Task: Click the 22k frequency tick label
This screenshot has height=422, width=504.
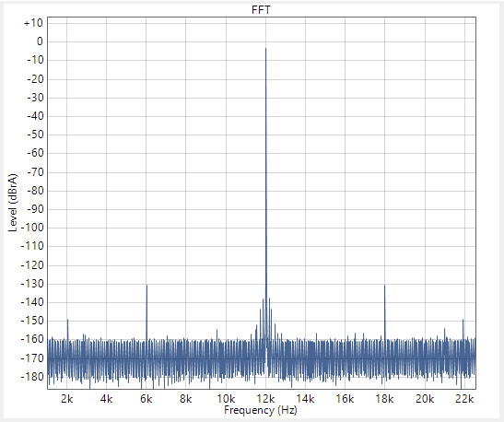Action: point(464,399)
